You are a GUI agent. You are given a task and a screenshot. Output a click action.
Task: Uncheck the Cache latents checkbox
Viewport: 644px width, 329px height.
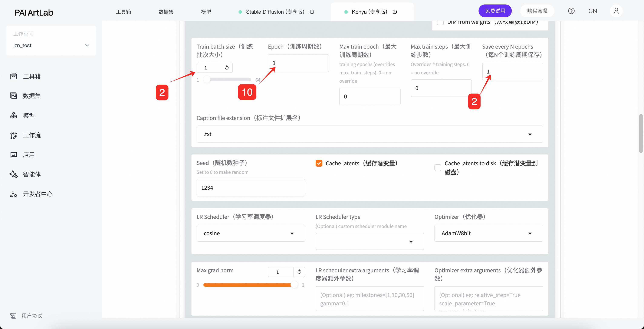(319, 163)
